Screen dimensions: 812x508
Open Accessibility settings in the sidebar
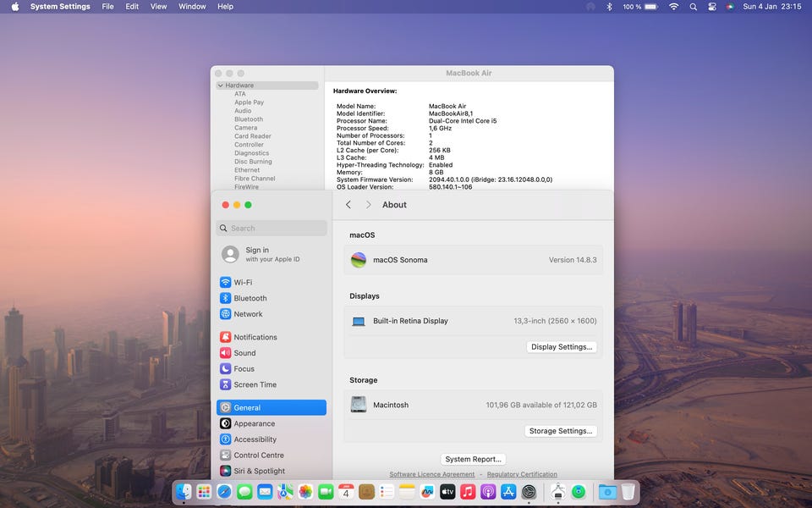(255, 439)
